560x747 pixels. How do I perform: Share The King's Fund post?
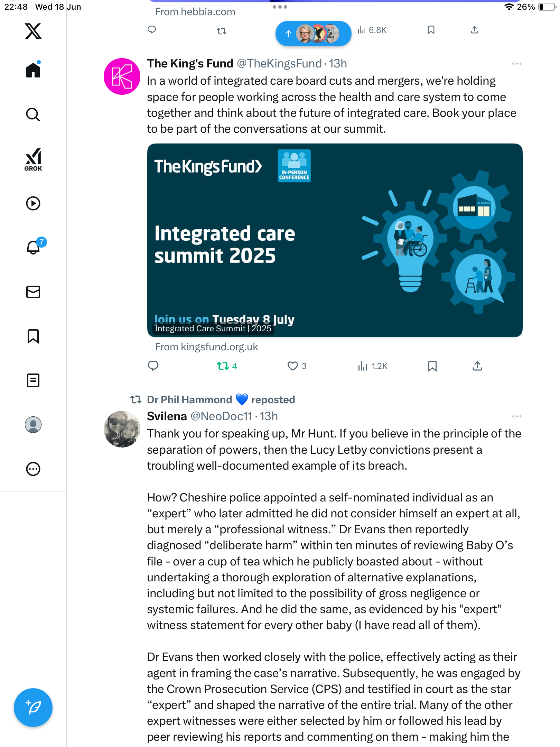click(477, 366)
